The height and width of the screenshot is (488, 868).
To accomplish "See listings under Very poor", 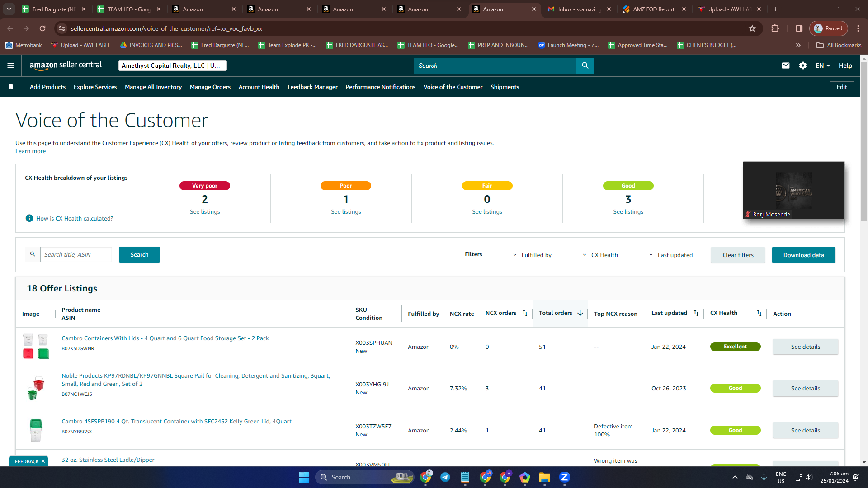I will tap(205, 211).
